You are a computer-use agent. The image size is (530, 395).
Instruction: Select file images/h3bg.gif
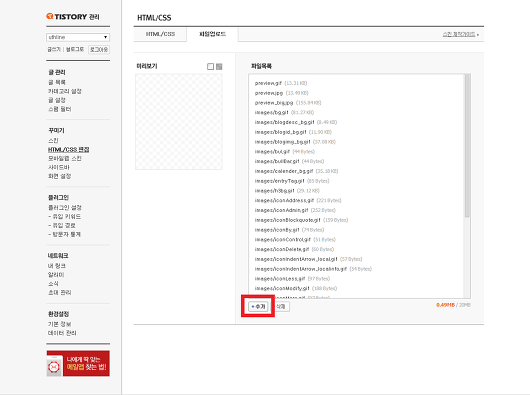pos(287,191)
